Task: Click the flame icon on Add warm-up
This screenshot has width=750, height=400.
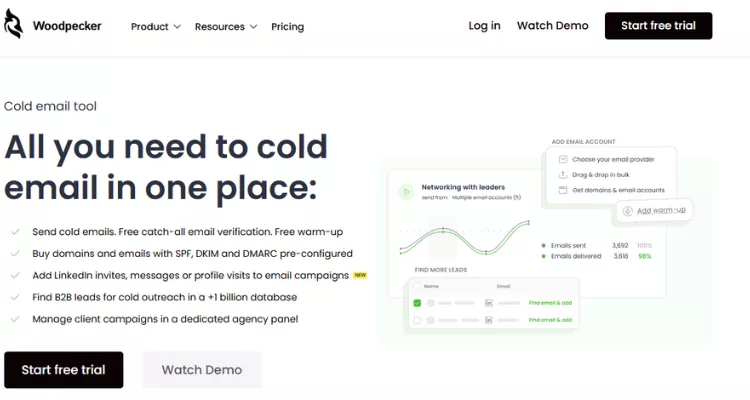Action: [x=626, y=210]
